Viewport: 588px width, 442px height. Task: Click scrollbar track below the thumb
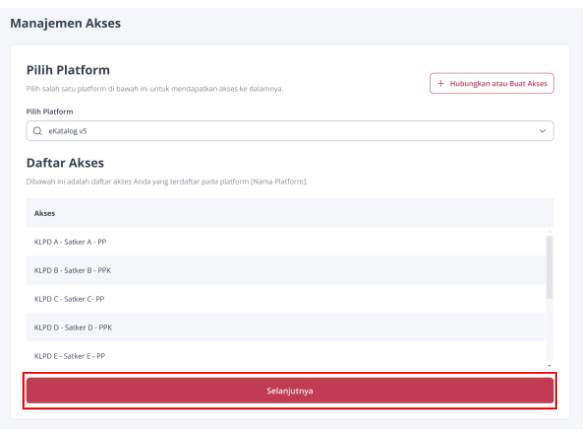point(550,330)
